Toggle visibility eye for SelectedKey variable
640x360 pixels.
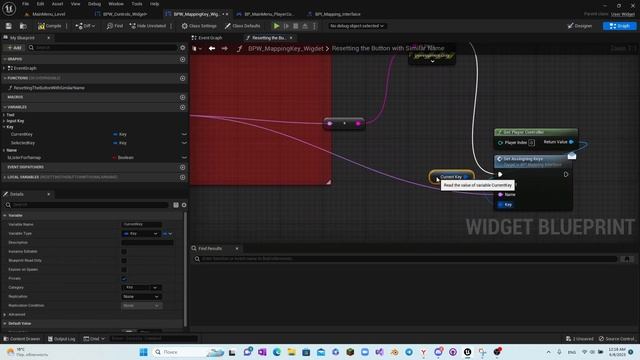(x=184, y=143)
